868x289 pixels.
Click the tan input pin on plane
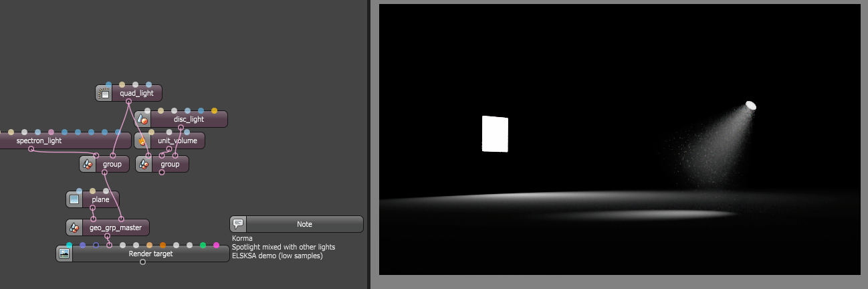coord(92,191)
